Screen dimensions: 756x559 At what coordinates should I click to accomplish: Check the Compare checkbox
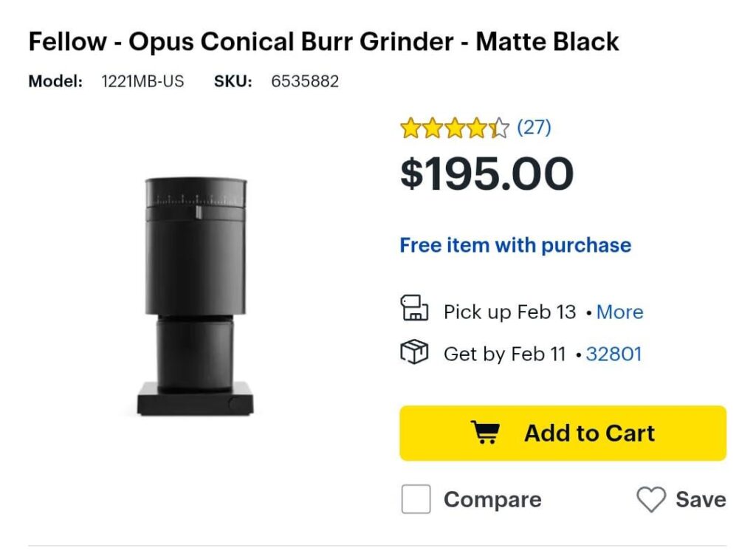pos(415,499)
